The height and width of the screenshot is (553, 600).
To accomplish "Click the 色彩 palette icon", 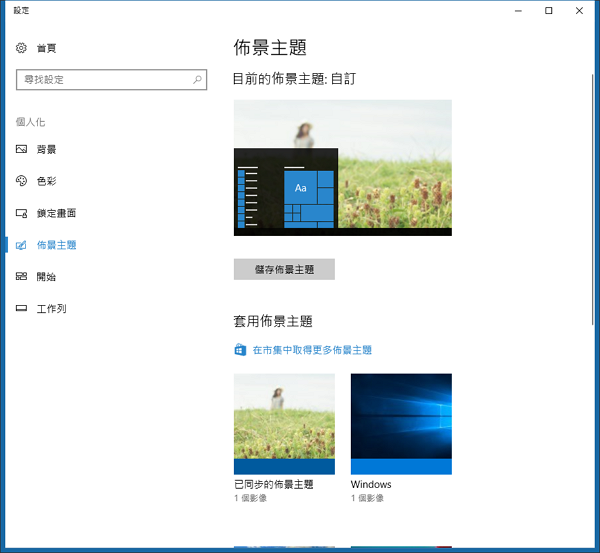I will (x=21, y=181).
